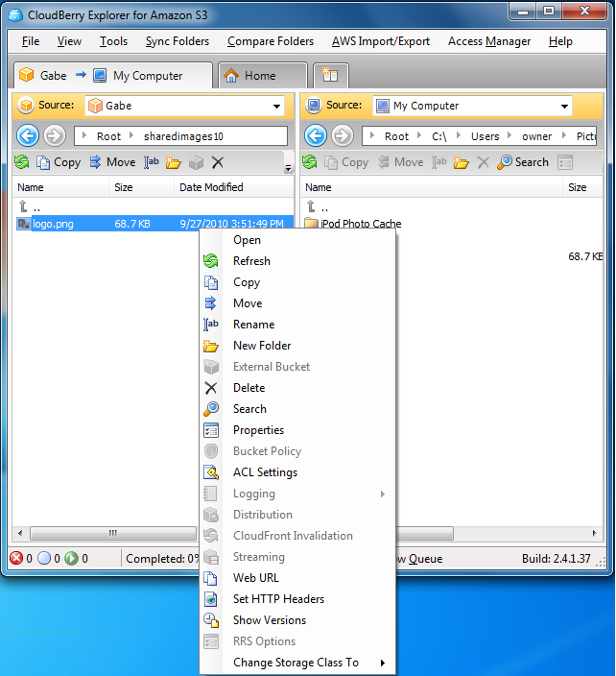Click the New Folder icon in right pane toolbar
The width and height of the screenshot is (616, 676).
coord(461,162)
